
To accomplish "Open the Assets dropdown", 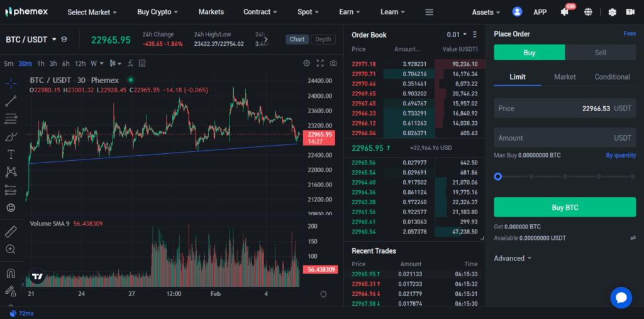I will pyautogui.click(x=486, y=13).
